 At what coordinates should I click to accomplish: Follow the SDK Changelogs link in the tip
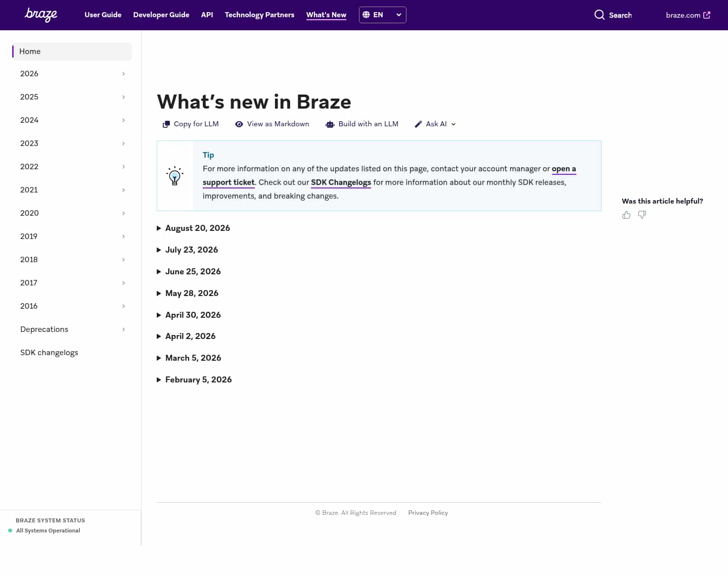coord(341,182)
